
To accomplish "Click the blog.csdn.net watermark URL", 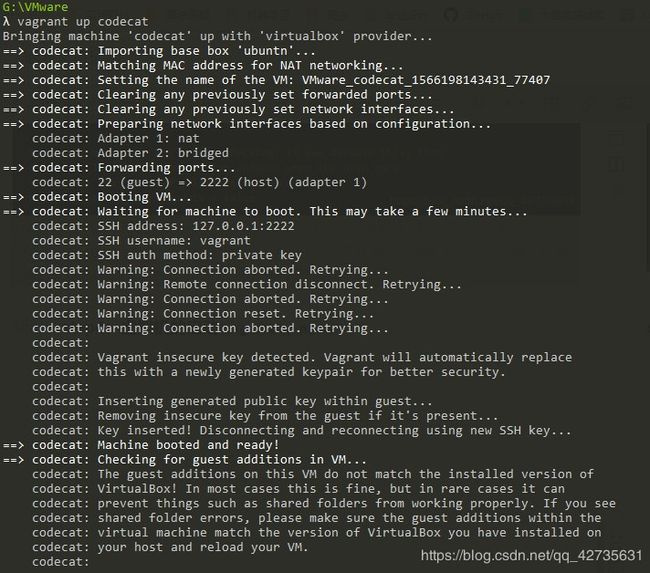I will [531, 556].
